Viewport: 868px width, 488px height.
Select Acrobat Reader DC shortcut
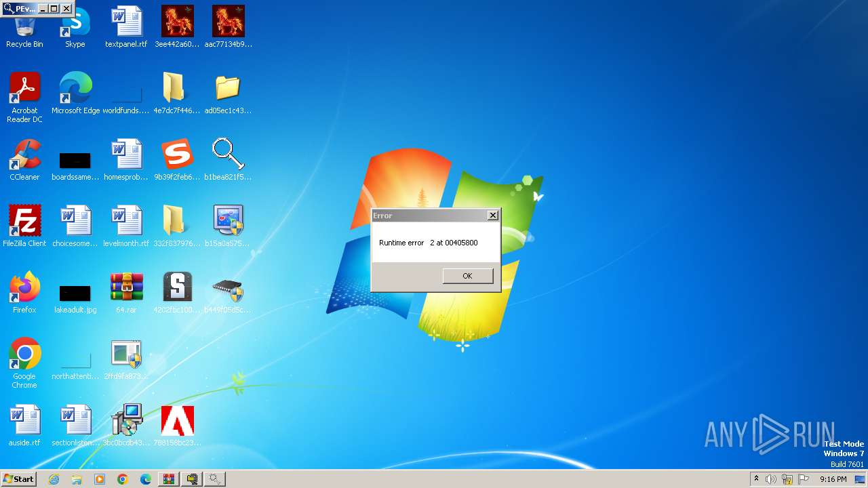pos(24,98)
